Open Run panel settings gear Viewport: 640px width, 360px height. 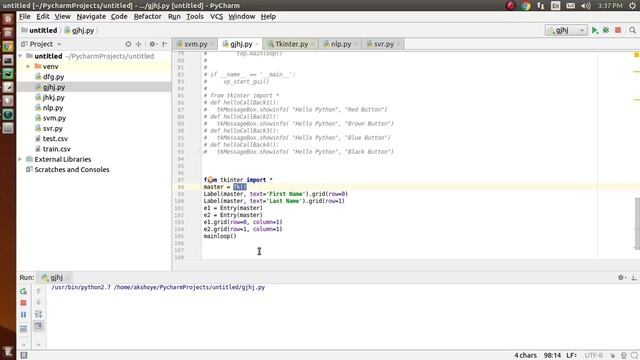coord(621,278)
